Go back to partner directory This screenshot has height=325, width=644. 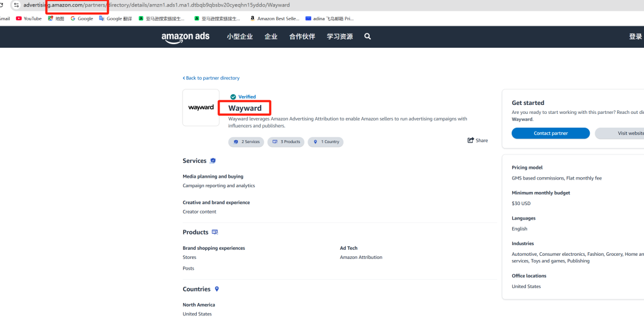tap(211, 78)
